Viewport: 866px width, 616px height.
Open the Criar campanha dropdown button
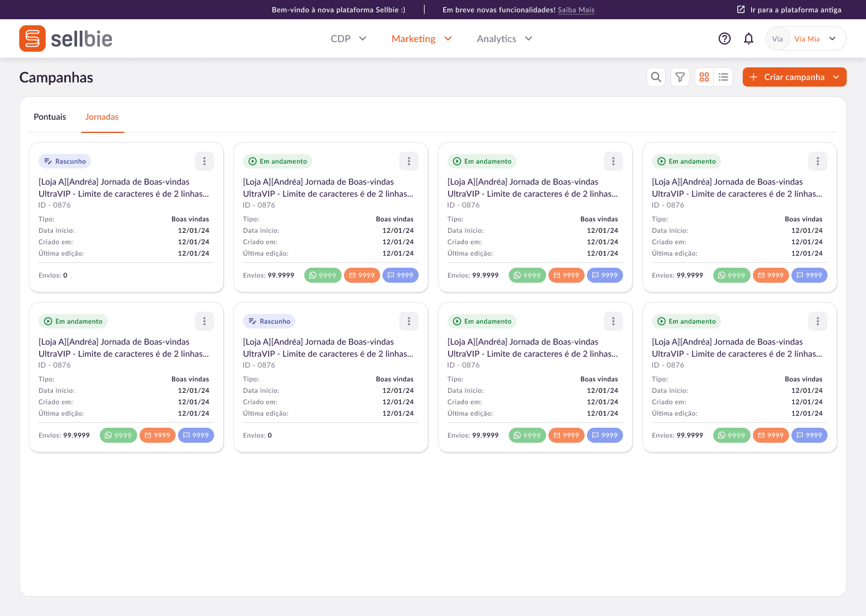point(794,77)
